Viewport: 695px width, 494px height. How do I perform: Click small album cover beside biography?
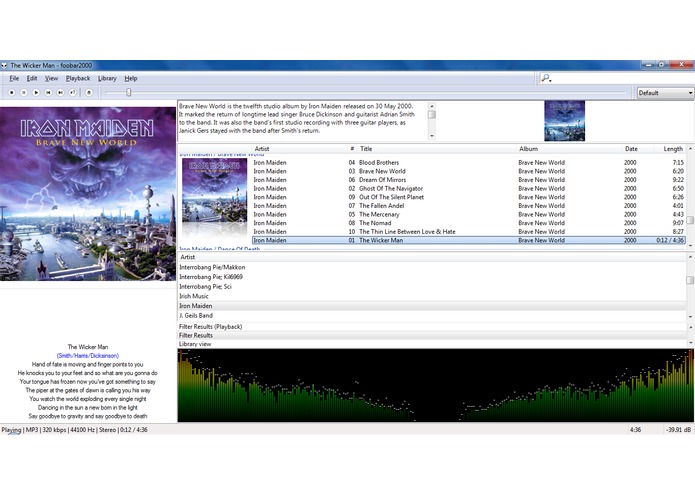pos(564,121)
